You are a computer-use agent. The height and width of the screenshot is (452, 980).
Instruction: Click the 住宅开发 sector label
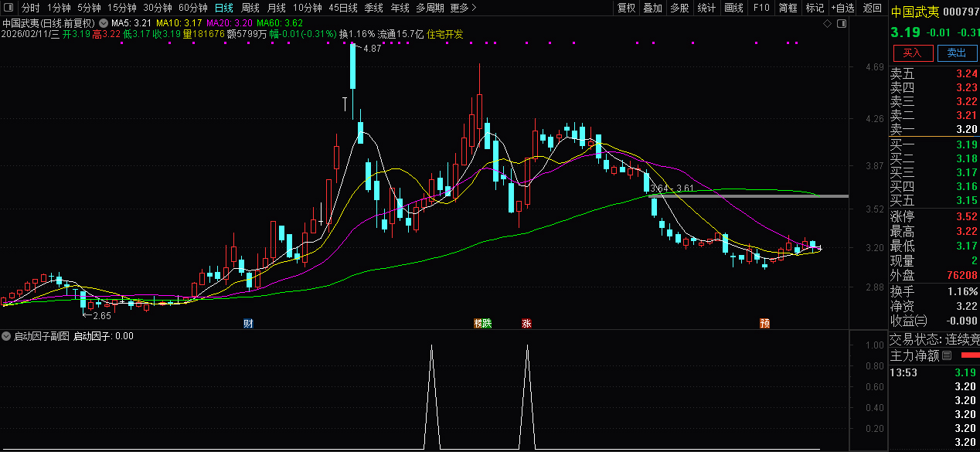[x=445, y=34]
